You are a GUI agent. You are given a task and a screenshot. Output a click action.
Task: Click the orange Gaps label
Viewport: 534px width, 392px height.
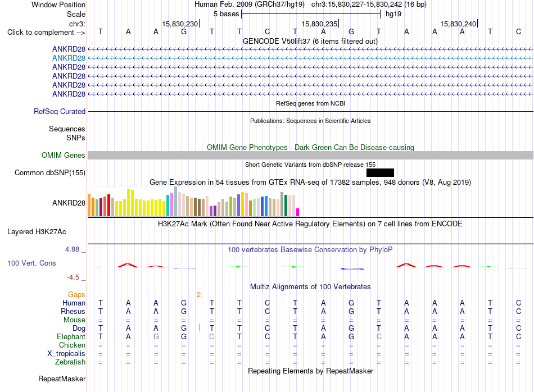[x=76, y=295]
